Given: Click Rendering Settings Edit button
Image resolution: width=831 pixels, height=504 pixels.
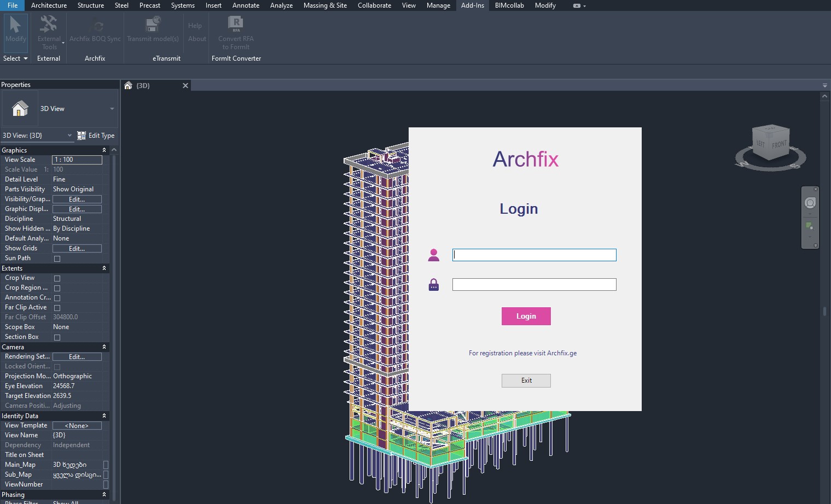Looking at the screenshot, I should 77,357.
